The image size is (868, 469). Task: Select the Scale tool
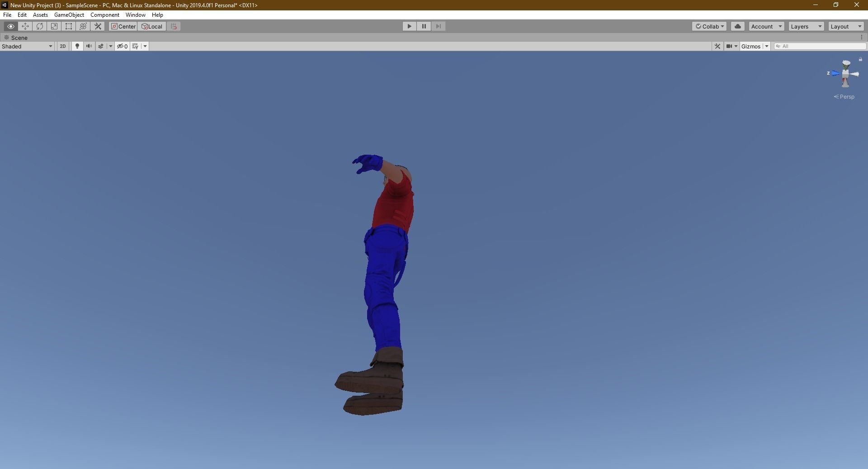click(54, 26)
